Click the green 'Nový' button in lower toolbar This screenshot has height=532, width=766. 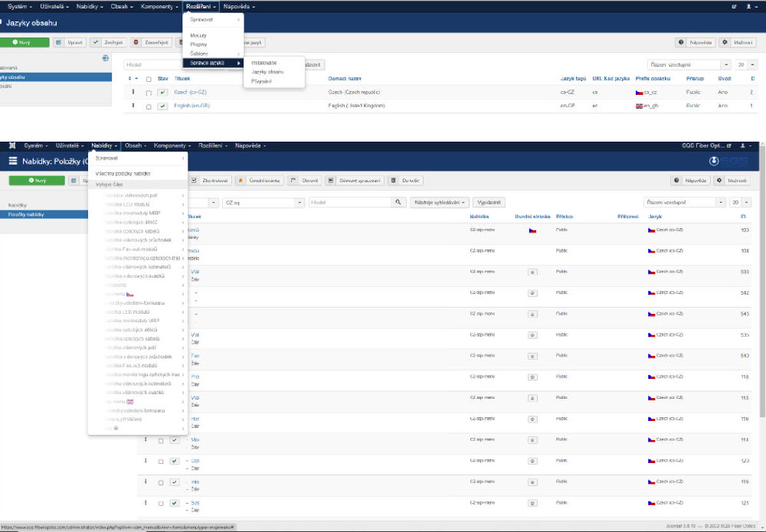(36, 181)
